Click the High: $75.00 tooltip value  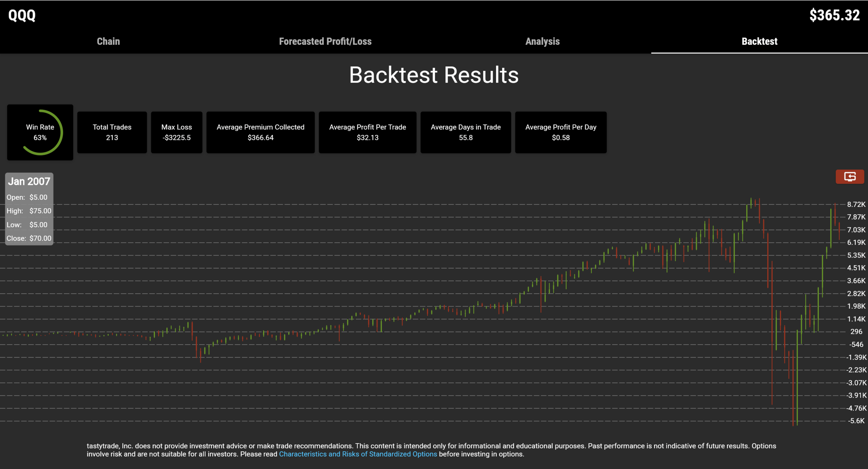pos(40,211)
